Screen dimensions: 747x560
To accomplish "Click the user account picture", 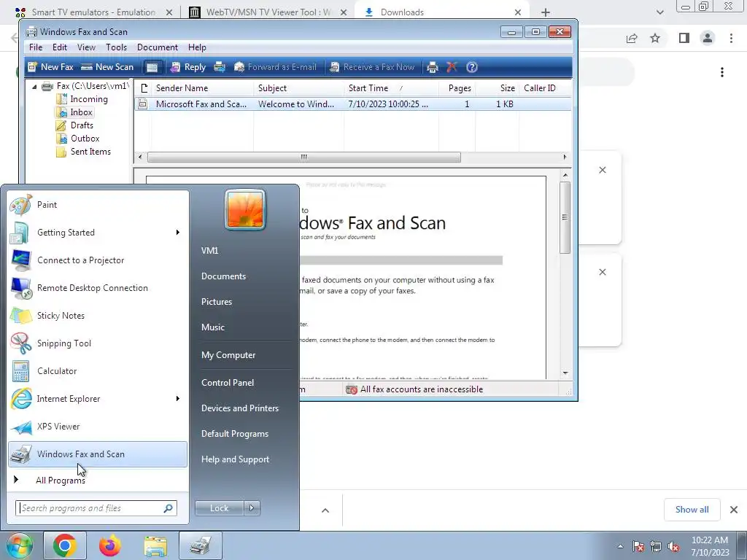I will pos(245,209).
